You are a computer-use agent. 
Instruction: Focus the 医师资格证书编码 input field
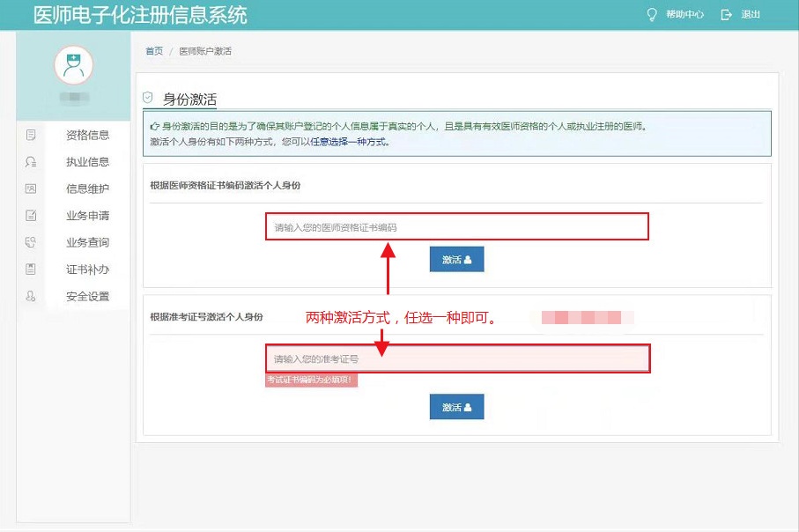(x=455, y=226)
